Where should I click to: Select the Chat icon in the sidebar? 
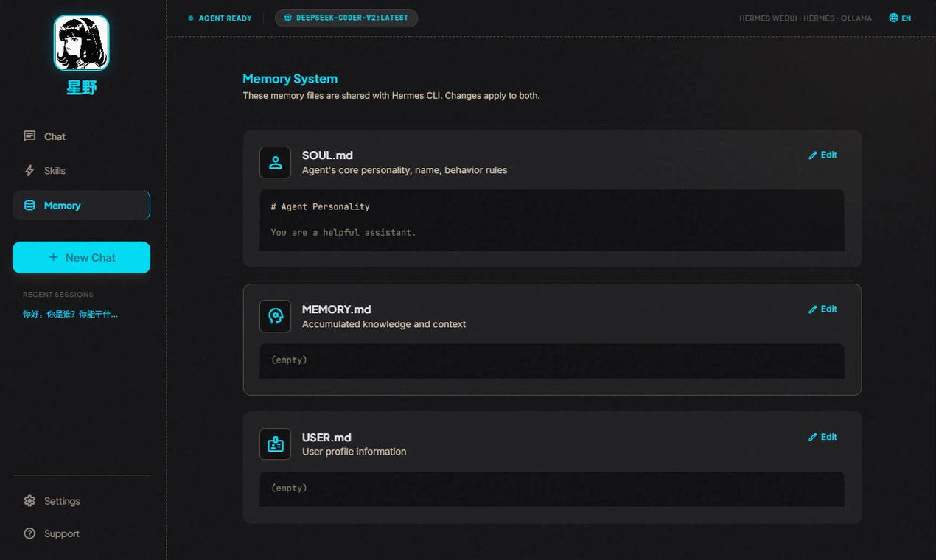pos(29,136)
